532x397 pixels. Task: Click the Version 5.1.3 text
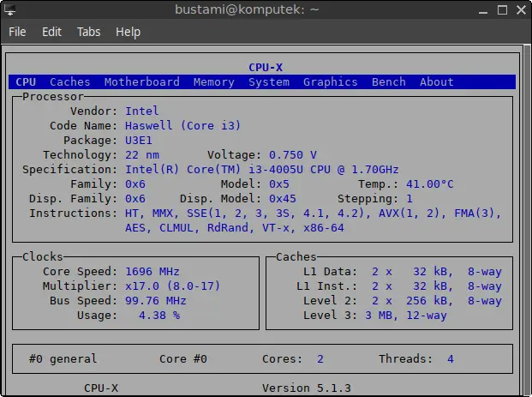coord(307,388)
